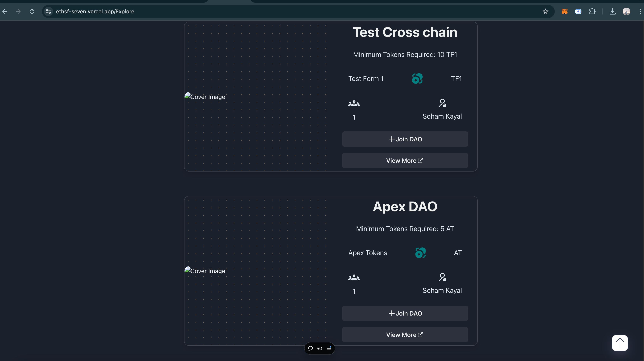644x361 pixels.
Task: Open the comment bubble in the floating toolbar
Action: tap(311, 348)
